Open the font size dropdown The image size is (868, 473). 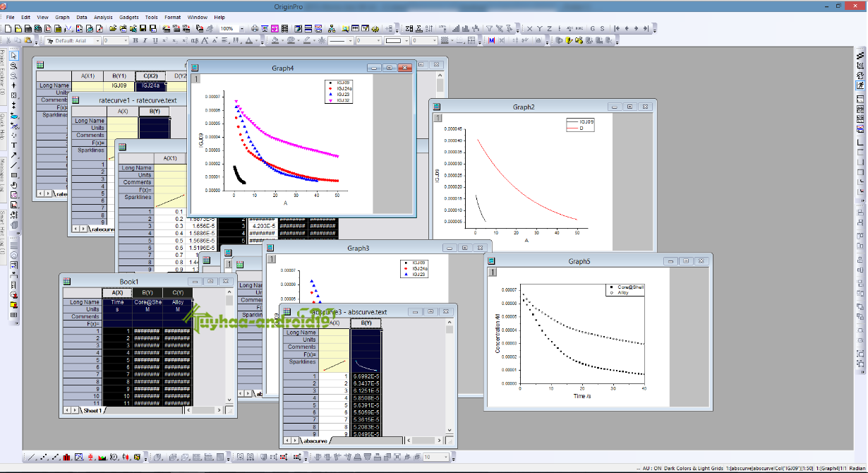coord(126,41)
